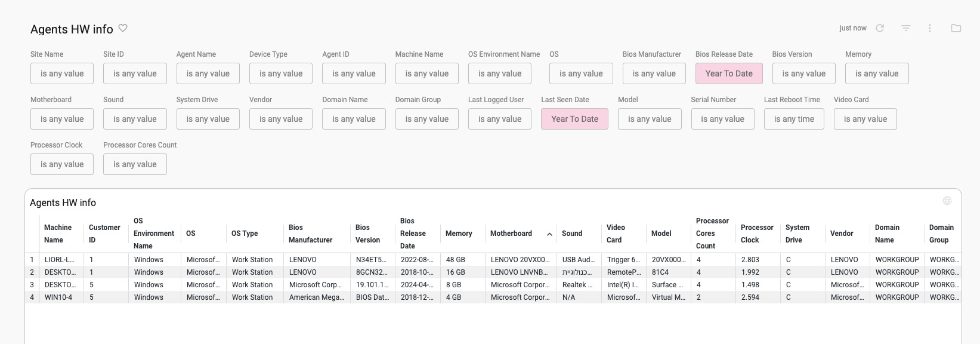The height and width of the screenshot is (344, 980).
Task: Click Processor Clock column header
Action: tap(757, 234)
